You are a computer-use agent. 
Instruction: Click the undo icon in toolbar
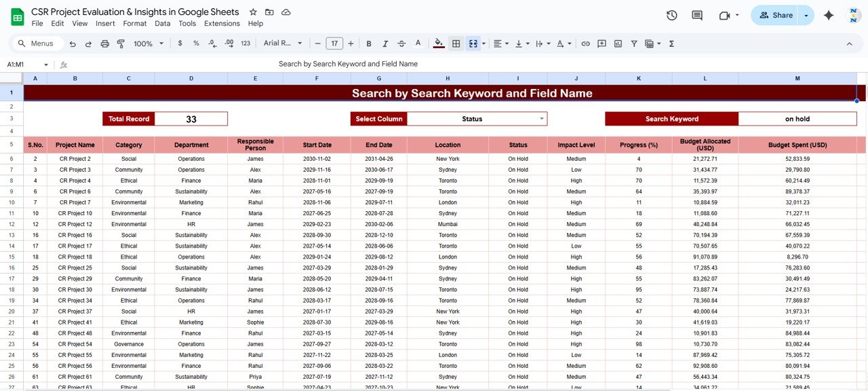tap(73, 43)
